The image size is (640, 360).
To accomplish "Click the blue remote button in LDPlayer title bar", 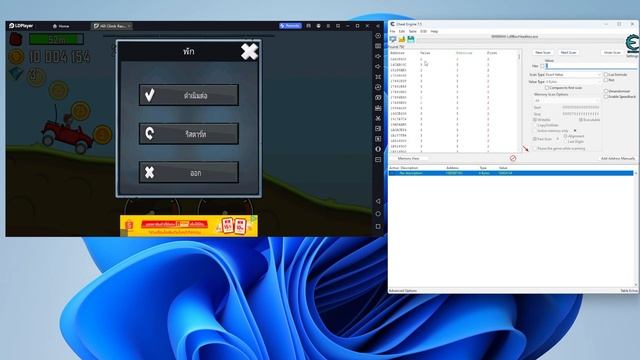I will point(290,26).
